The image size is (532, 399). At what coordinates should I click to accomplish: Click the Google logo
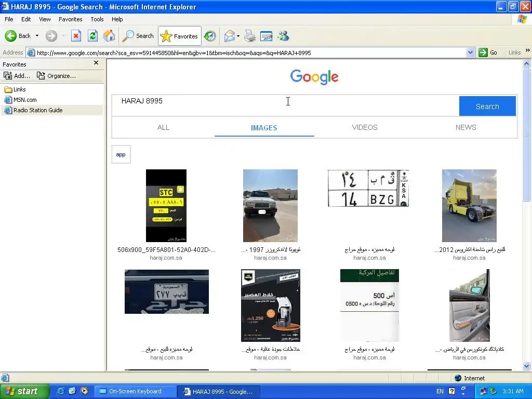pos(314,77)
